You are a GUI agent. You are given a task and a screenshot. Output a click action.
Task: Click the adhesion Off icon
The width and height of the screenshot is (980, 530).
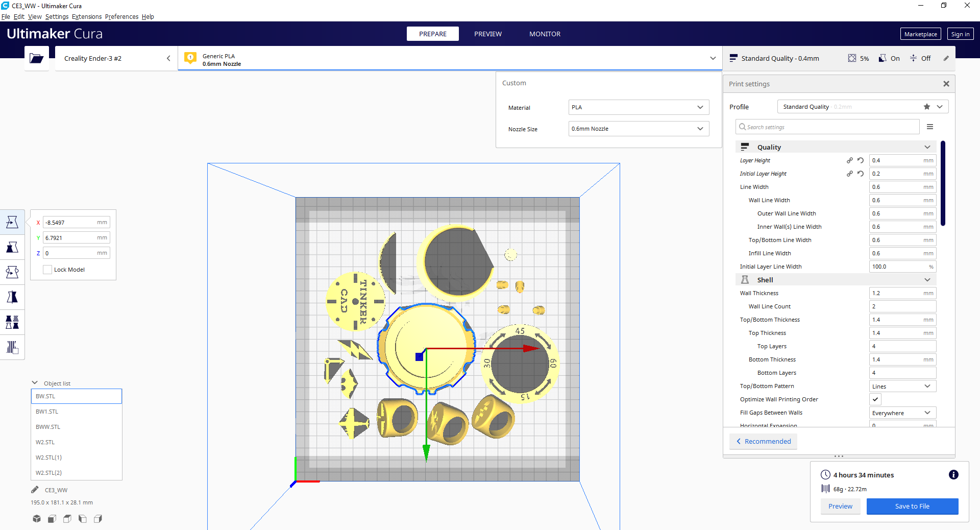pos(913,58)
